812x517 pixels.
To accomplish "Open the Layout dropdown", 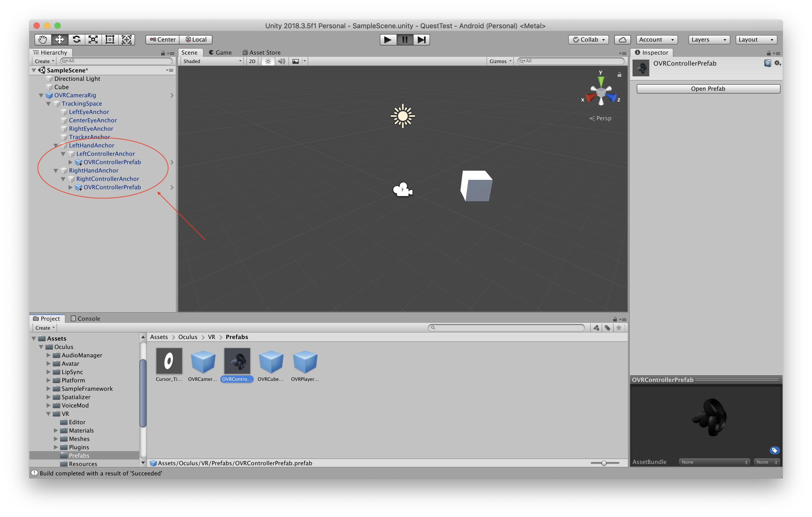I will [x=756, y=40].
